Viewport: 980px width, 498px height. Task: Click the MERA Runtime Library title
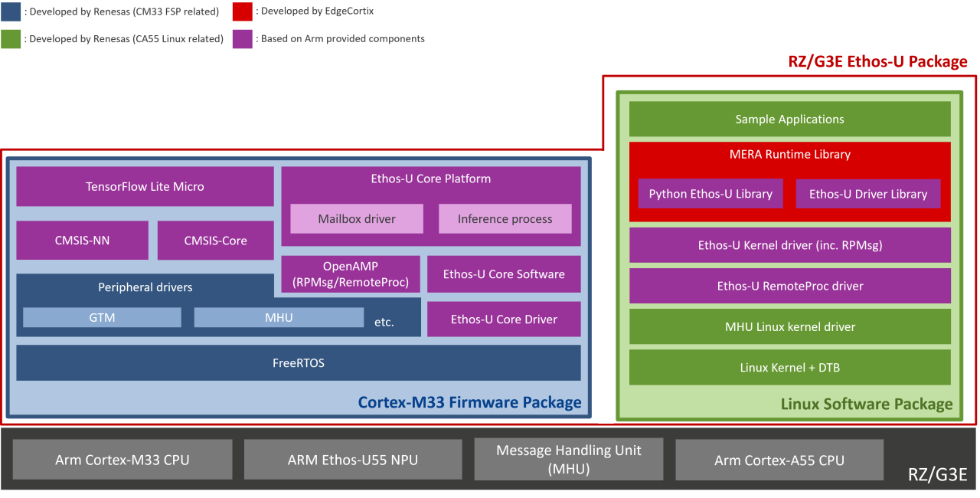(789, 154)
